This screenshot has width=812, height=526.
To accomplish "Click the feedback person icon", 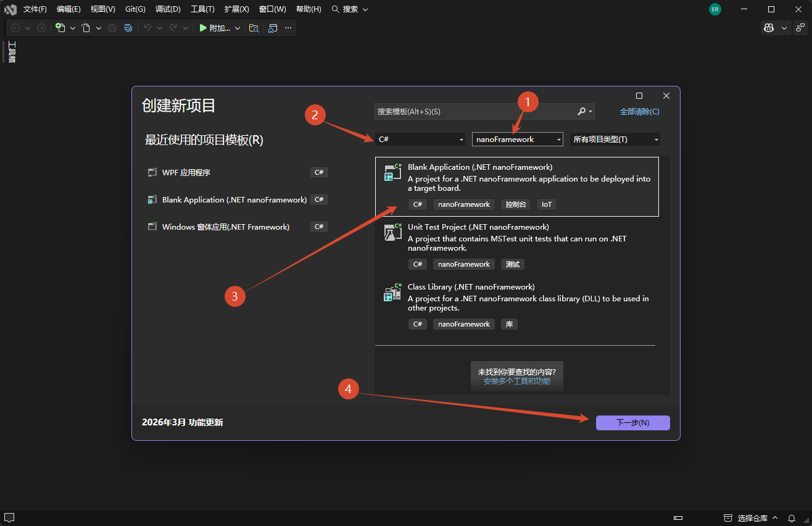I will click(800, 28).
